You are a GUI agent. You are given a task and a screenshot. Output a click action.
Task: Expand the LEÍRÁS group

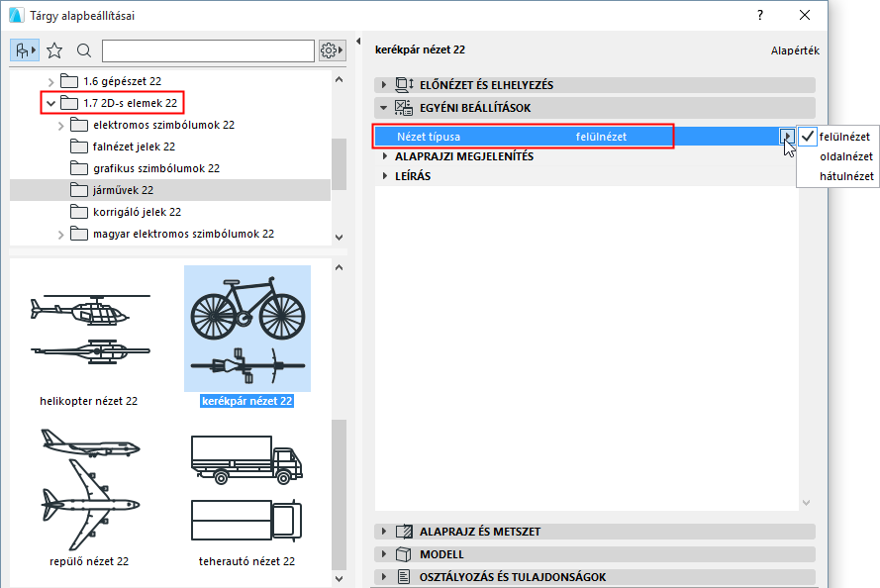(385, 175)
